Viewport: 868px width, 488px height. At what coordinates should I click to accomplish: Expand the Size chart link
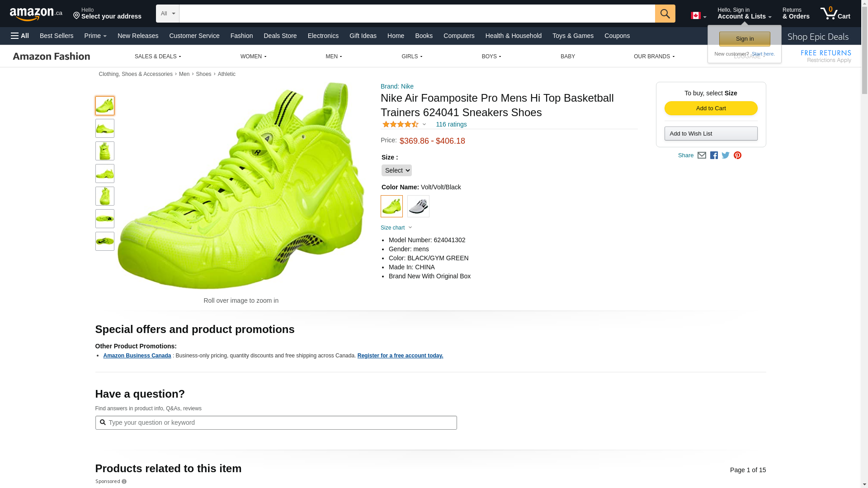396,228
